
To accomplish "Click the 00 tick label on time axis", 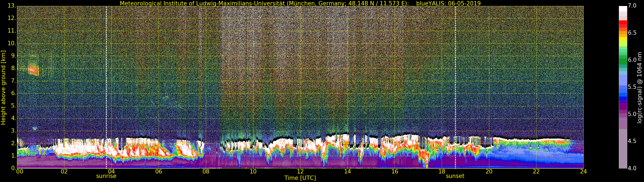I will [20, 172].
